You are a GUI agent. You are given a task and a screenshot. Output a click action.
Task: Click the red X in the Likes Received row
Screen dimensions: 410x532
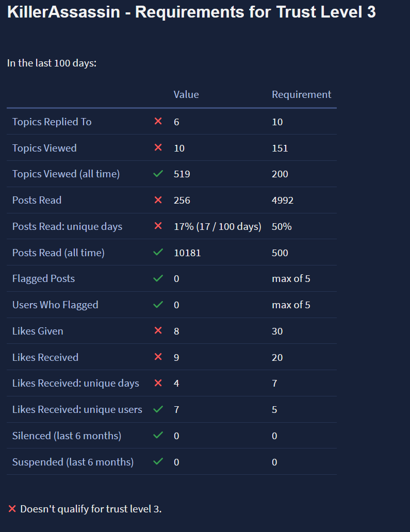[158, 357]
